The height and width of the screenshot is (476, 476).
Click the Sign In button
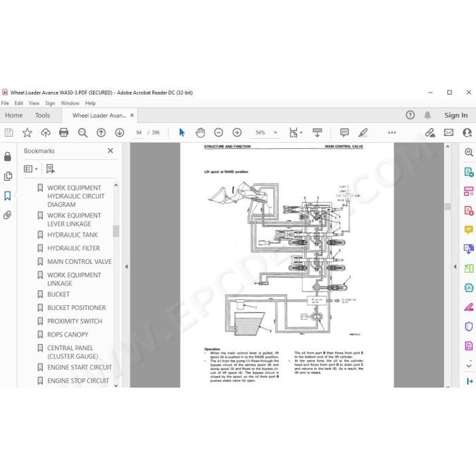click(x=456, y=116)
